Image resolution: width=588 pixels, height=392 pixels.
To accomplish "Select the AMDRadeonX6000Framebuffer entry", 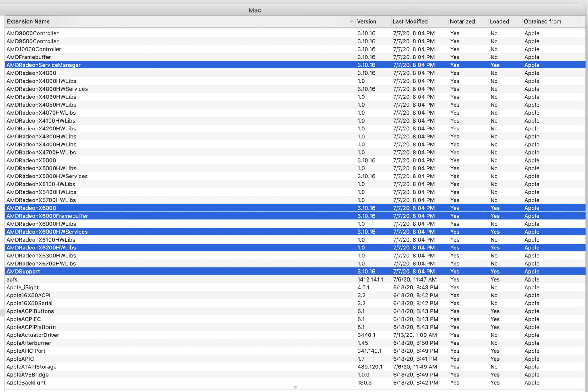I will [x=47, y=216].
